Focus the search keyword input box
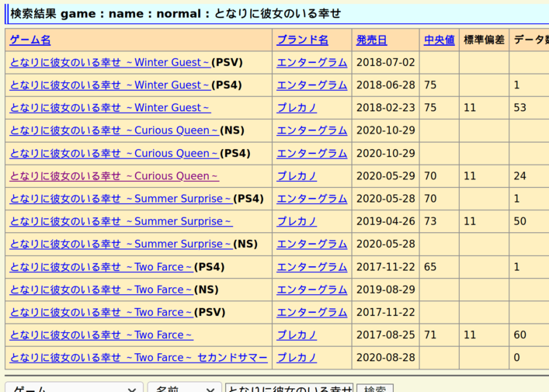This screenshot has width=549, height=392. (289, 388)
